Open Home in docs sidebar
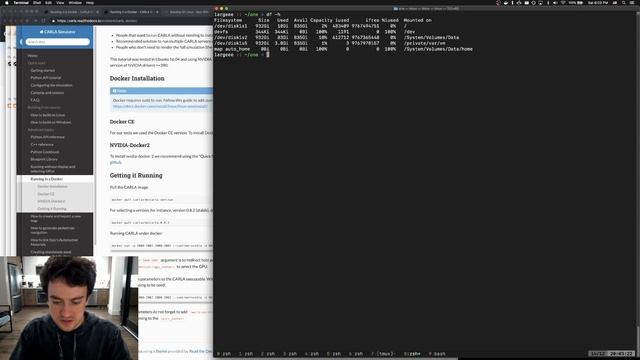 [33, 56]
